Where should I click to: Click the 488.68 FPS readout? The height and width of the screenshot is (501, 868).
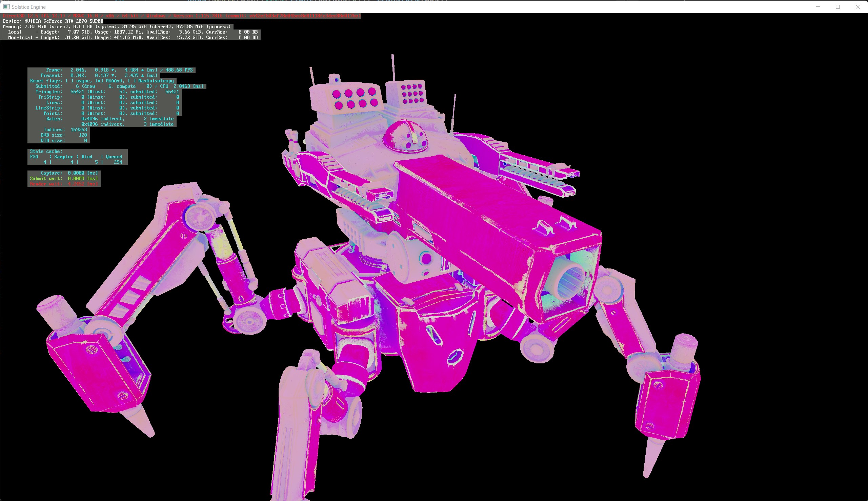(179, 70)
